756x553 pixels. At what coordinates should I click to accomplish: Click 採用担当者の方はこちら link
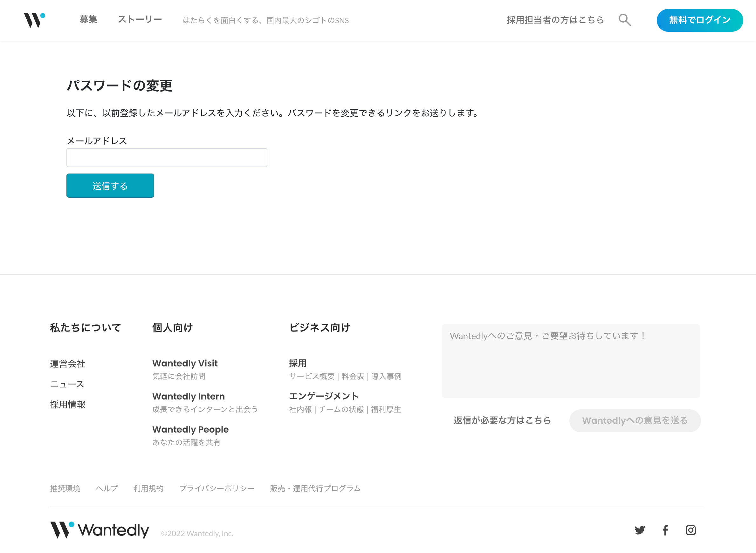[555, 20]
